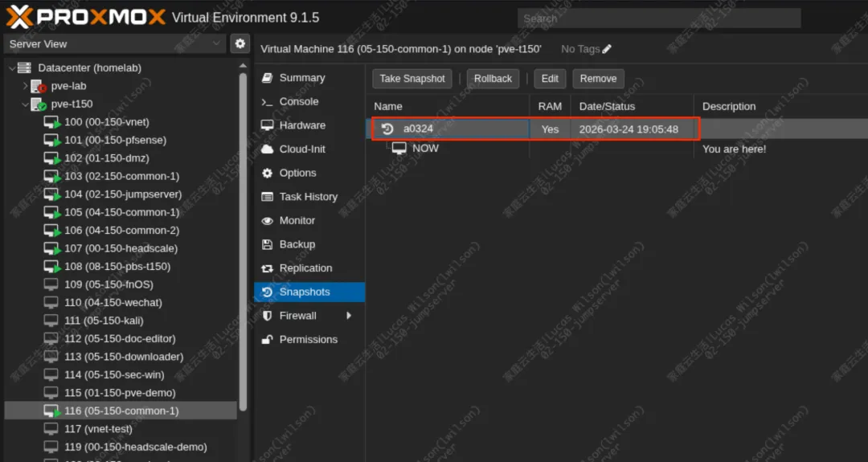Open the Backup section
The width and height of the screenshot is (868, 462).
coord(309,244)
